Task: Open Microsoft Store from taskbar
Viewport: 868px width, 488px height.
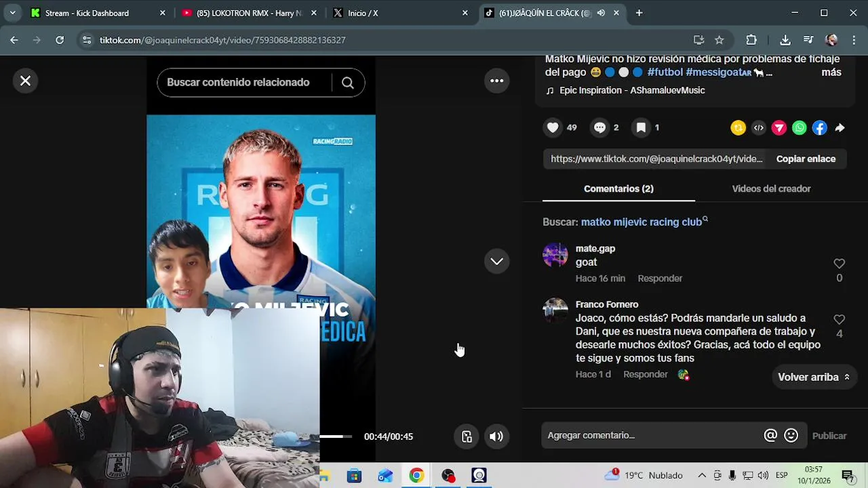Action: [354, 475]
